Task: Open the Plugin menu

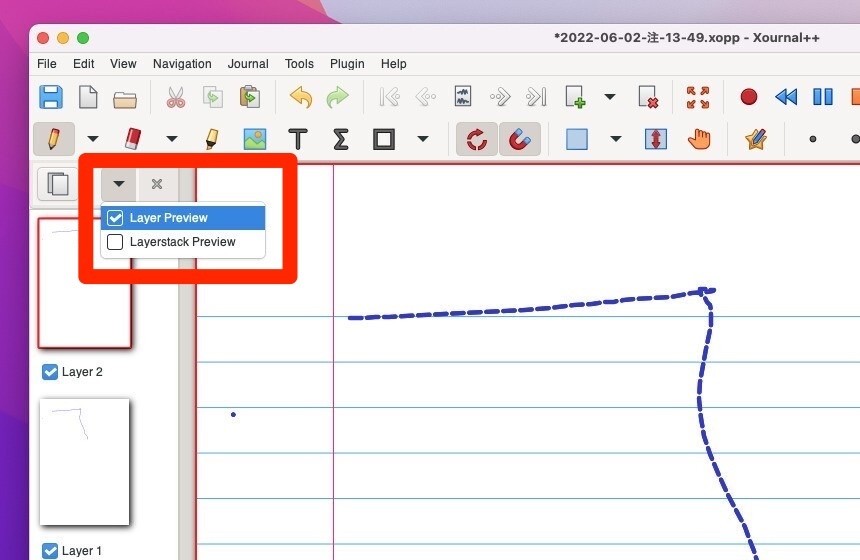Action: click(x=347, y=64)
